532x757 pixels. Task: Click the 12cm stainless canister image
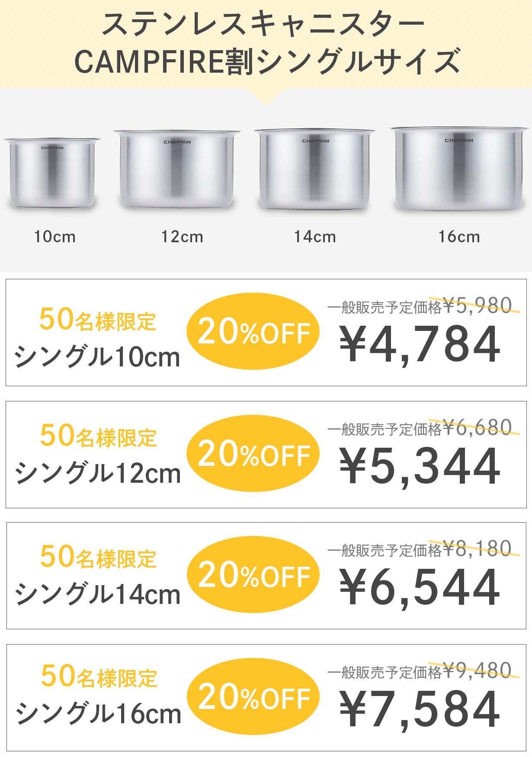177,169
